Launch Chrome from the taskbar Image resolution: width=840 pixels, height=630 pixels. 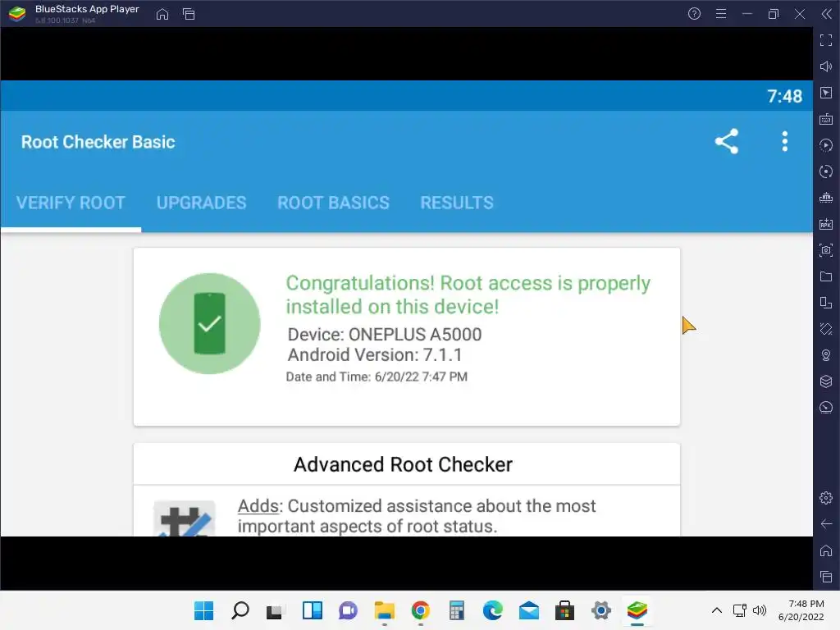[x=421, y=610]
